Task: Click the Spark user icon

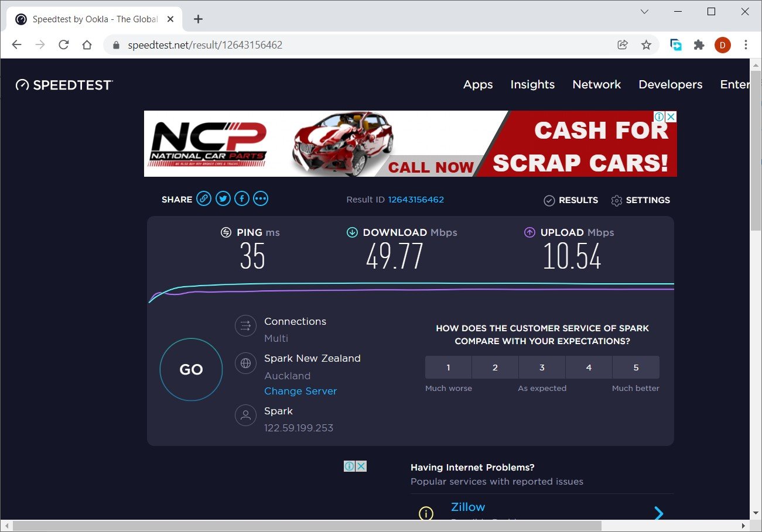Action: pos(245,416)
